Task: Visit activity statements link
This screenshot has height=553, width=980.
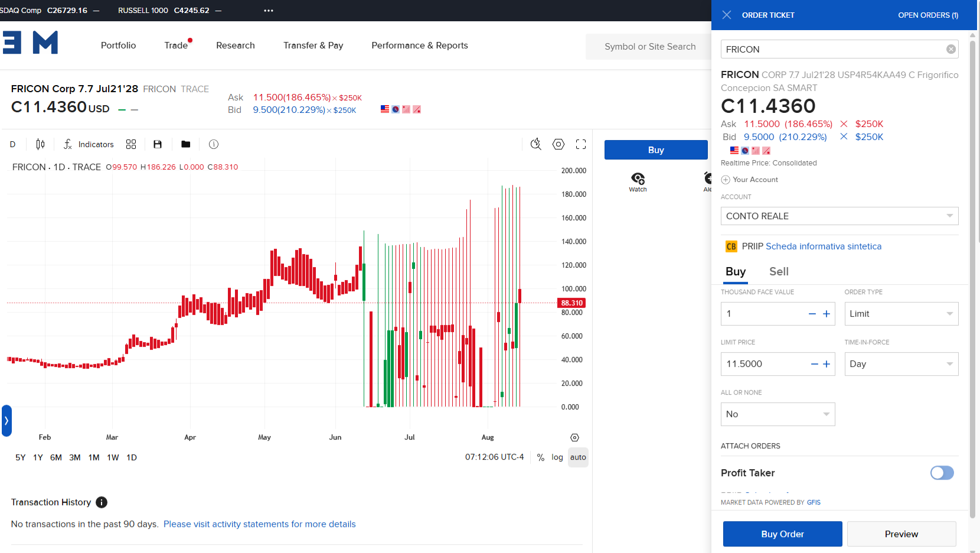Action: 260,524
